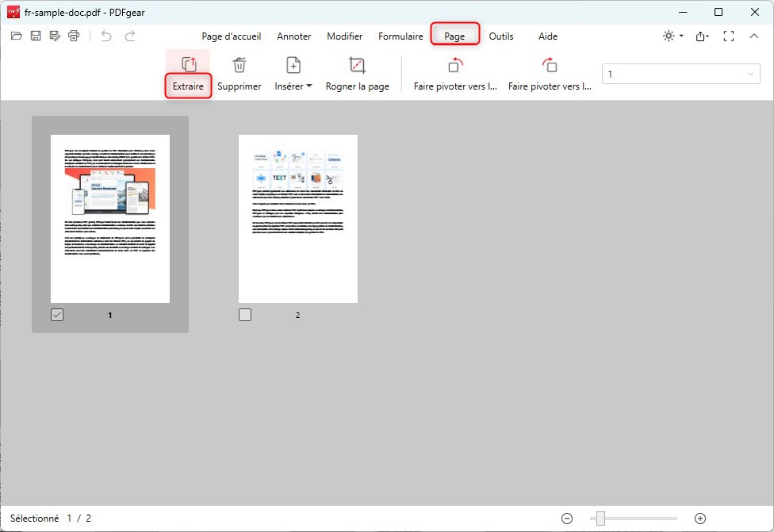Click the Print document icon
The height and width of the screenshot is (532, 774).
point(74,36)
